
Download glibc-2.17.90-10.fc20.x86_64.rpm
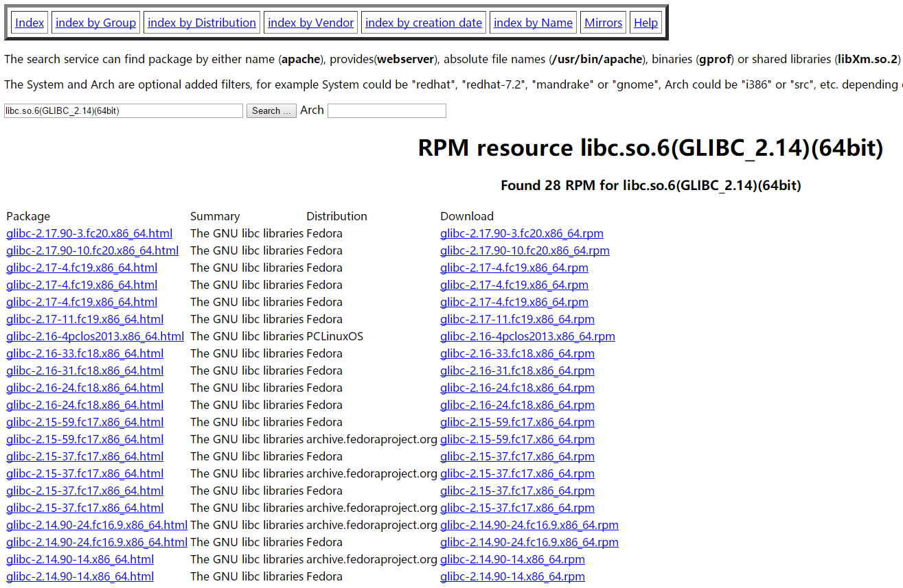525,250
